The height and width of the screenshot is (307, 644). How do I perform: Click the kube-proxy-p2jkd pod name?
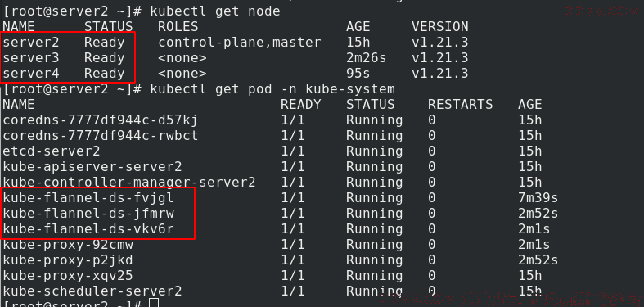point(68,260)
